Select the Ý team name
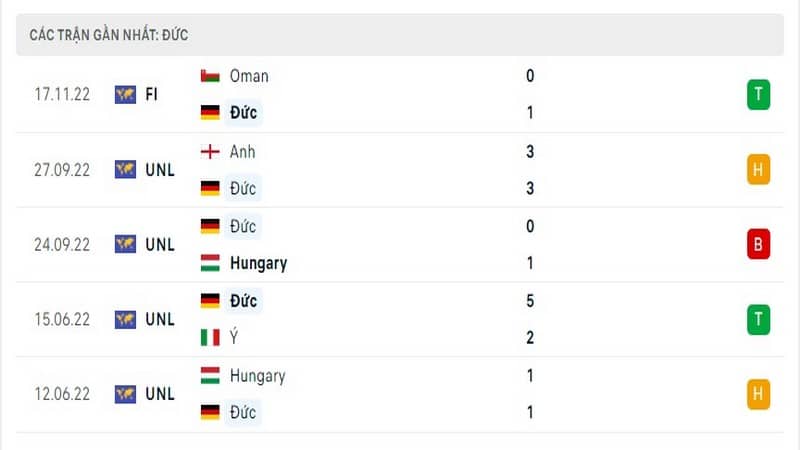The height and width of the screenshot is (450, 800). pos(234,337)
